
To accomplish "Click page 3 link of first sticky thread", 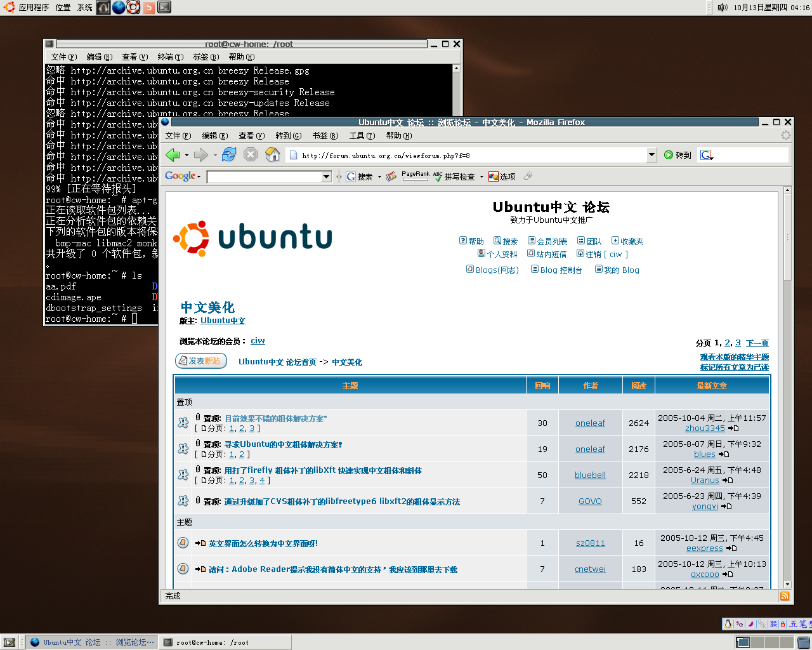I will [x=251, y=428].
